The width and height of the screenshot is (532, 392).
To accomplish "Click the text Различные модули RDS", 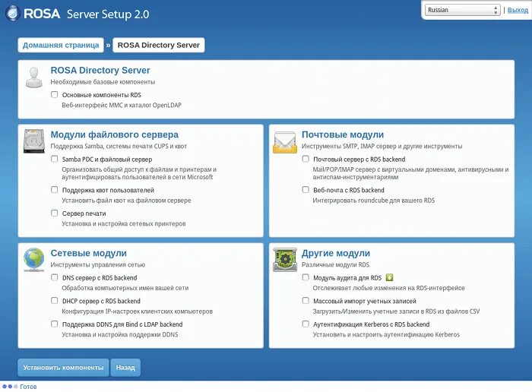I will pyautogui.click(x=335, y=265).
